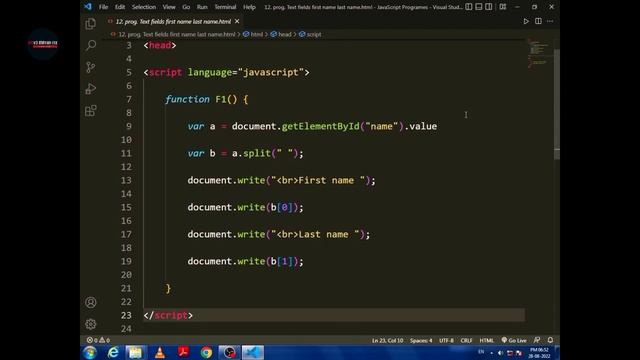Viewport: 640px width, 360px height.
Task: Click on the word function on line 7
Action: (x=187, y=99)
